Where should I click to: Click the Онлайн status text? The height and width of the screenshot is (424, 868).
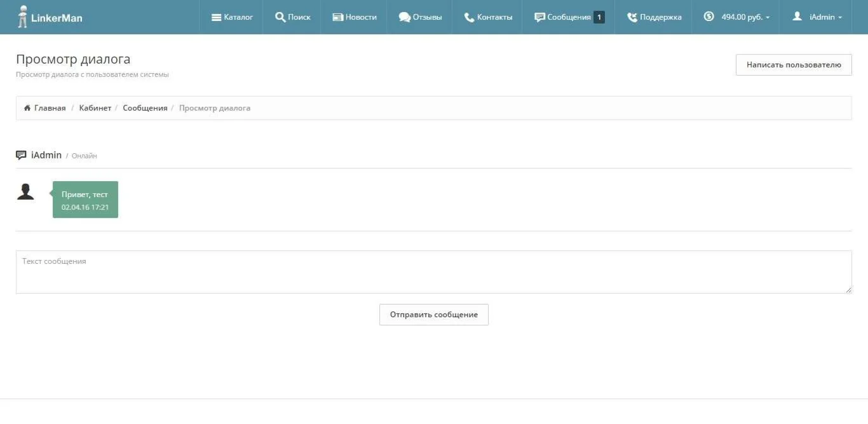[85, 156]
